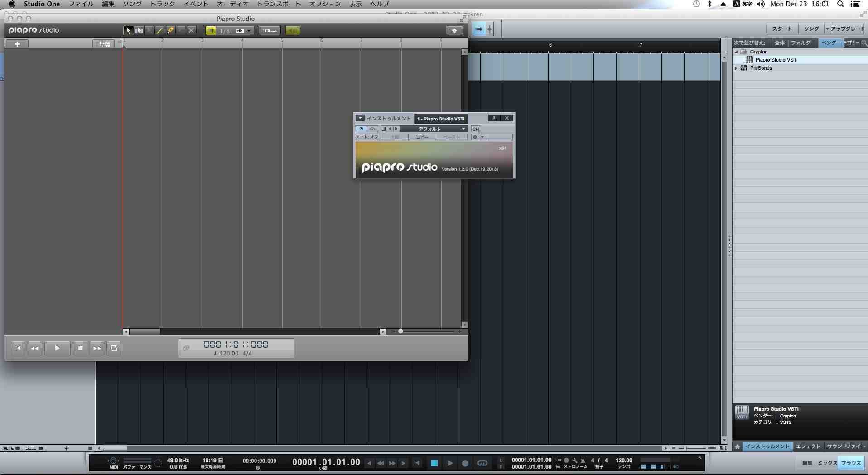This screenshot has width=868, height=475.
Task: Toggle the instrument power bypass button
Action: (x=361, y=129)
